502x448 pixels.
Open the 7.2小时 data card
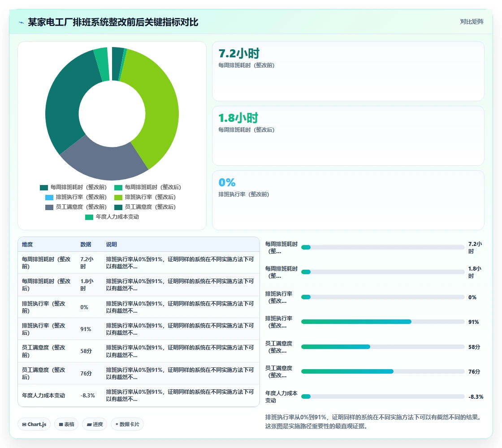348,71
